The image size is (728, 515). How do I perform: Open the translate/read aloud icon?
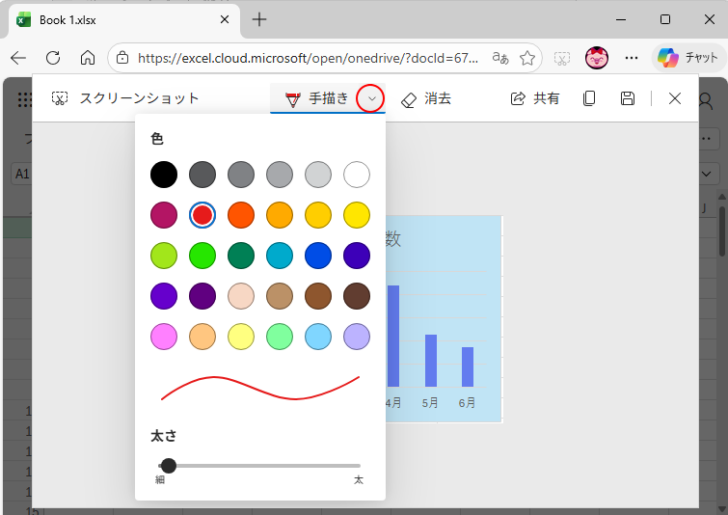500,58
